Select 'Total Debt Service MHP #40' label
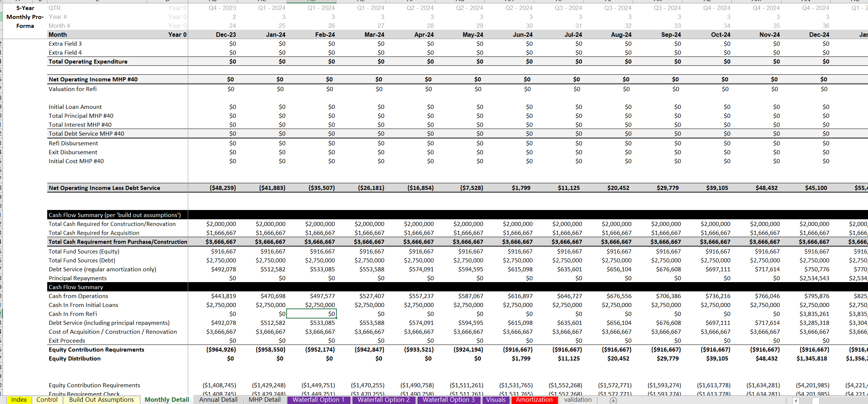Viewport: 868px width, 404px height. tap(86, 133)
